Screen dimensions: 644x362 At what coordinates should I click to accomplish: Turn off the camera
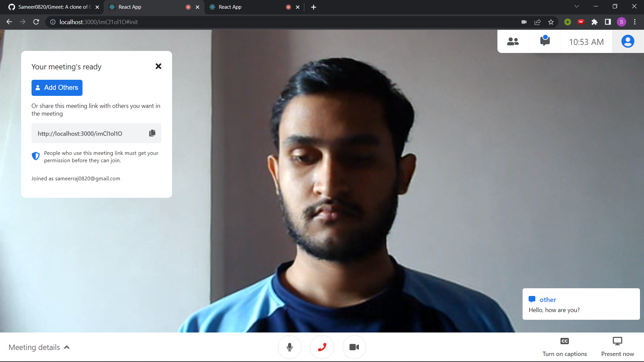pos(354,347)
